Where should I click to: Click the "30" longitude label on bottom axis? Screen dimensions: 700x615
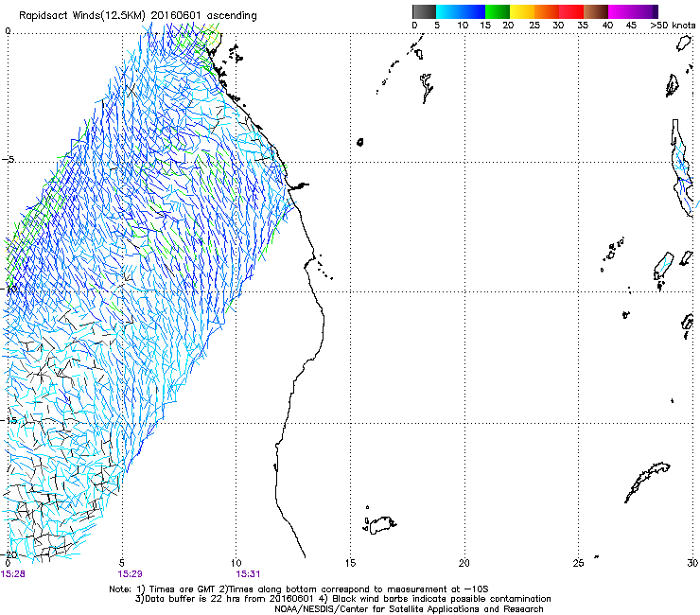692,563
